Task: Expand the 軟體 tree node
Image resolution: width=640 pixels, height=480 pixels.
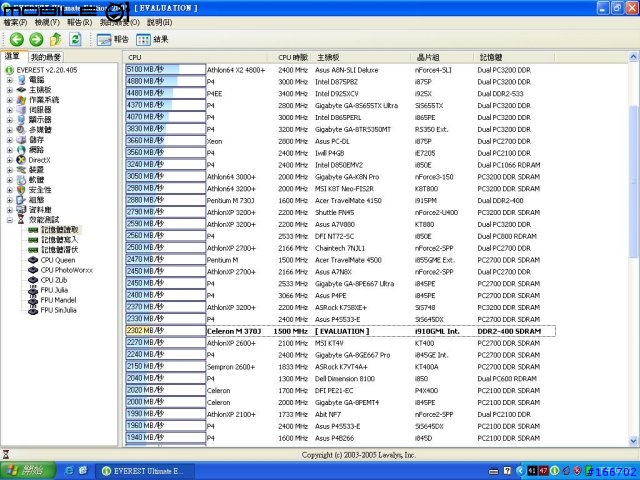Action: [x=9, y=180]
